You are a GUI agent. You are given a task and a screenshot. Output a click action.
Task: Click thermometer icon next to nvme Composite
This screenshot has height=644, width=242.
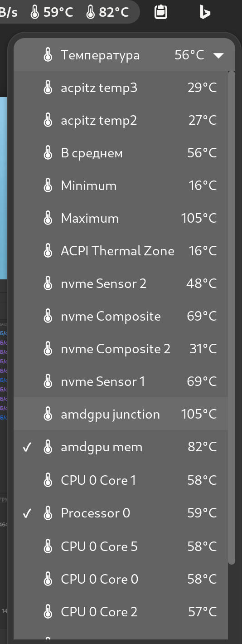click(x=48, y=316)
